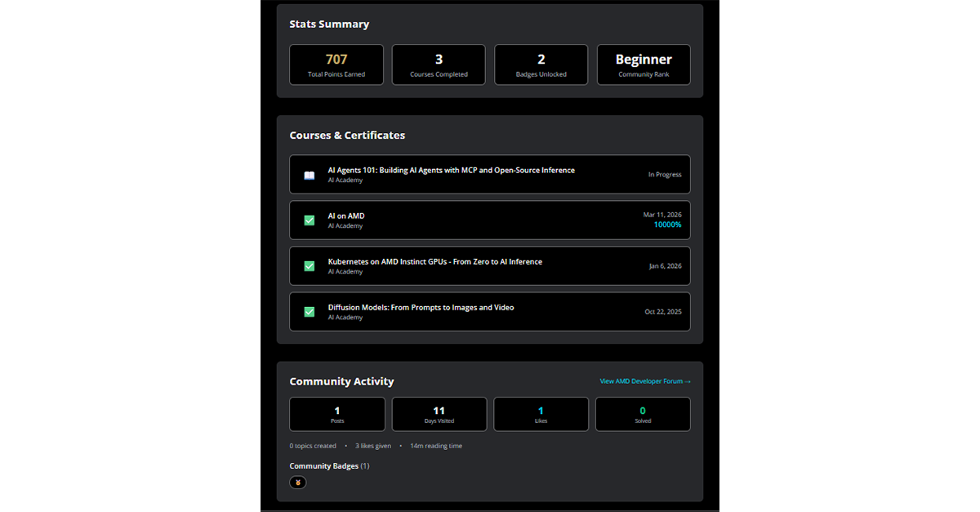Open the AI Agents 101 course entry
The width and height of the screenshot is (980, 512).
point(489,174)
